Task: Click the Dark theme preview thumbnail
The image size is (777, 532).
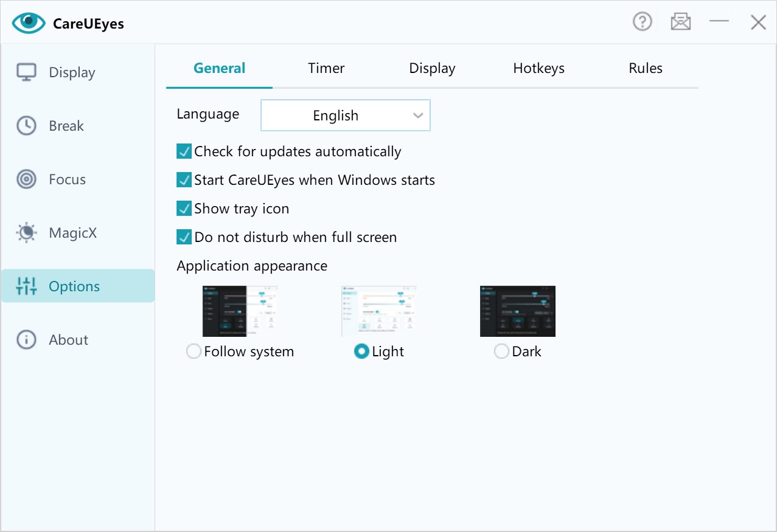Action: [x=518, y=311]
